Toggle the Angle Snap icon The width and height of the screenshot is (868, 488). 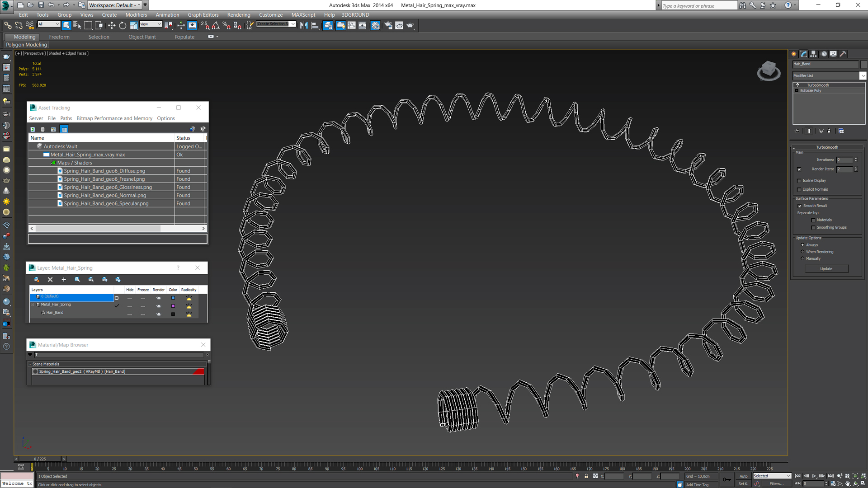tap(216, 26)
